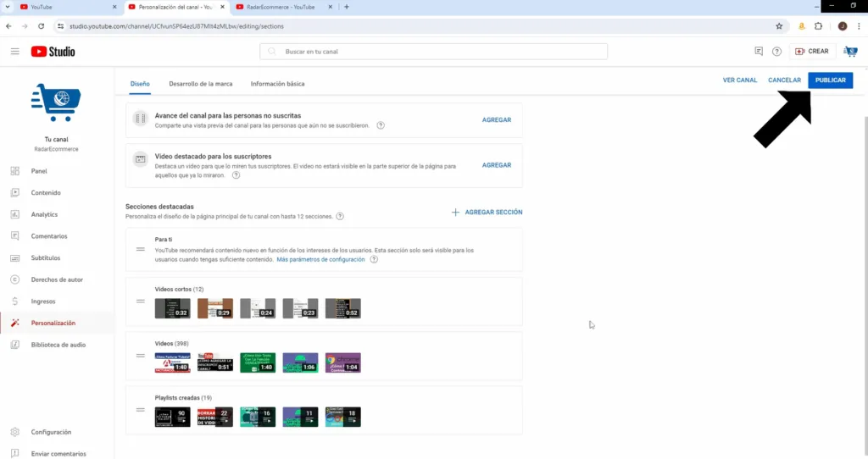Click the 0:52 short video thumbnail
Screen dimensions: 868x459
(343, 308)
